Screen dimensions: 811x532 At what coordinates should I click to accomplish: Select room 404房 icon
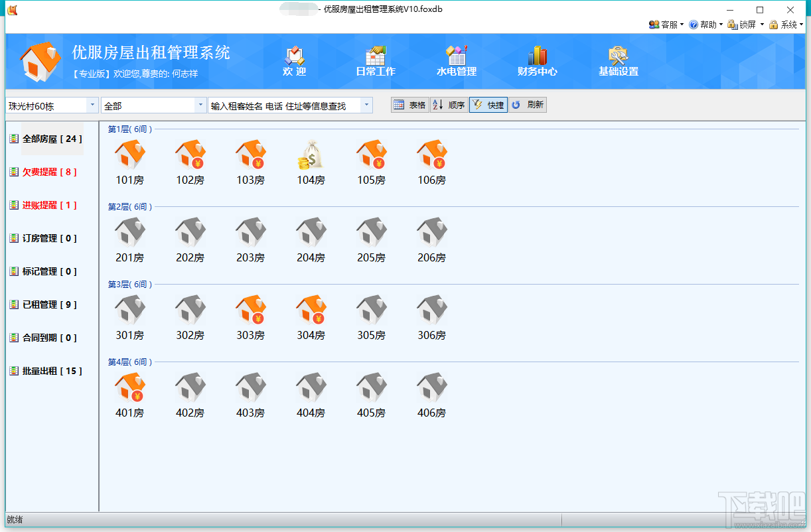(x=311, y=387)
